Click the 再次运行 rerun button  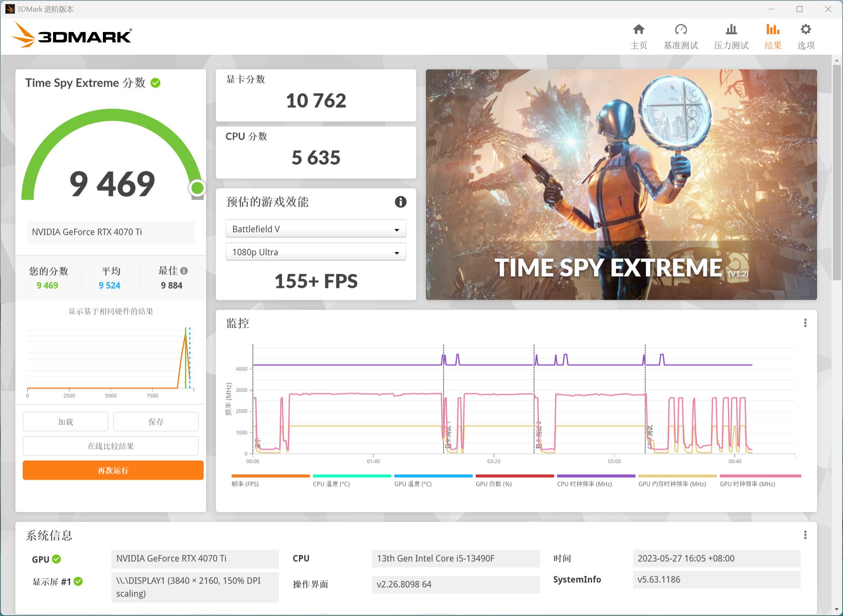[x=112, y=470]
